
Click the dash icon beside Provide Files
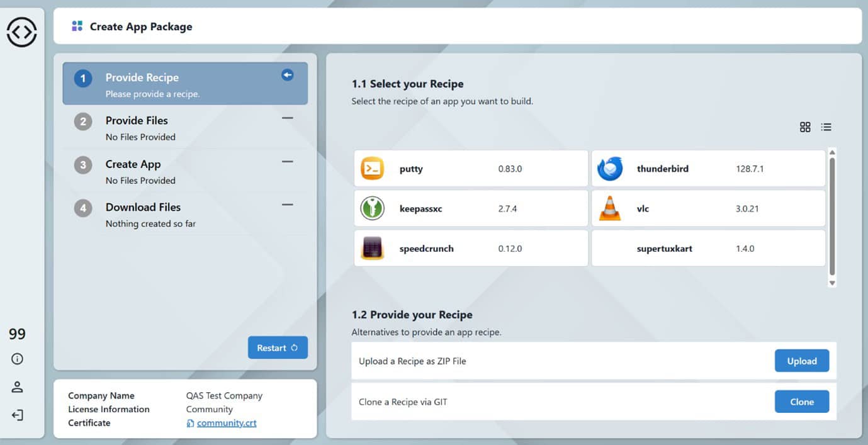pyautogui.click(x=287, y=118)
